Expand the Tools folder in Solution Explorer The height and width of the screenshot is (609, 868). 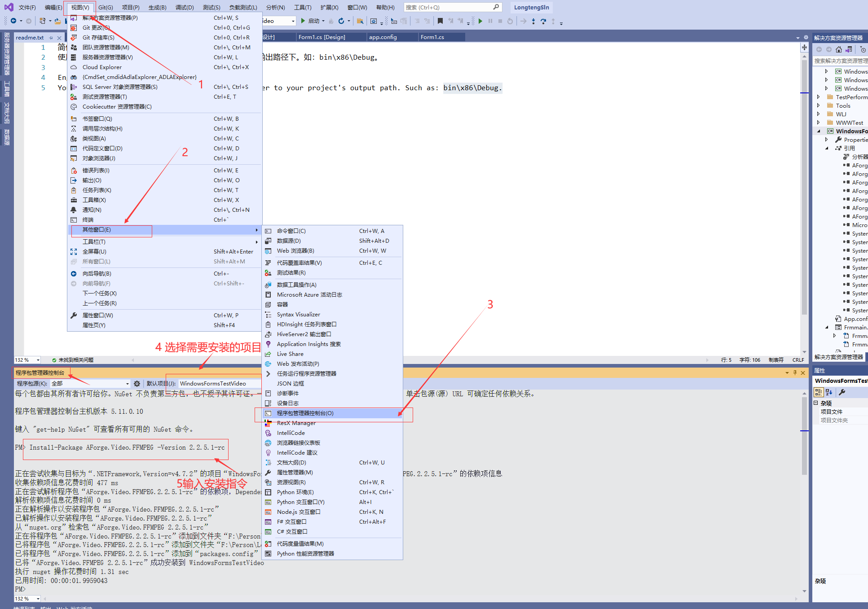click(x=818, y=105)
